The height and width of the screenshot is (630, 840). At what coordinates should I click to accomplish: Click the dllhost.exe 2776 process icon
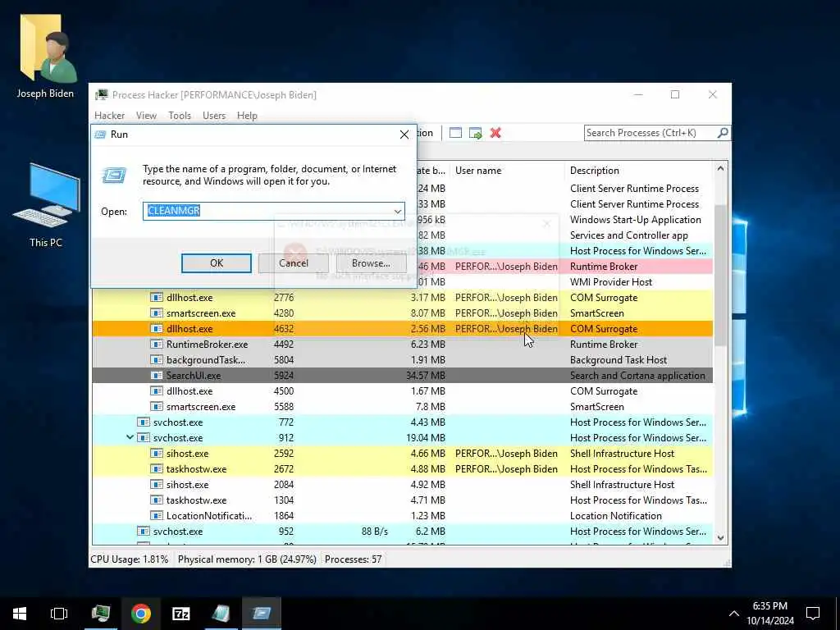point(157,298)
